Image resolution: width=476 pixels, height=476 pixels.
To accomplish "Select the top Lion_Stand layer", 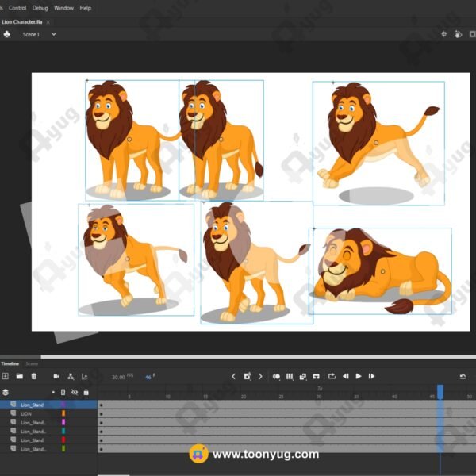I will click(x=32, y=405).
